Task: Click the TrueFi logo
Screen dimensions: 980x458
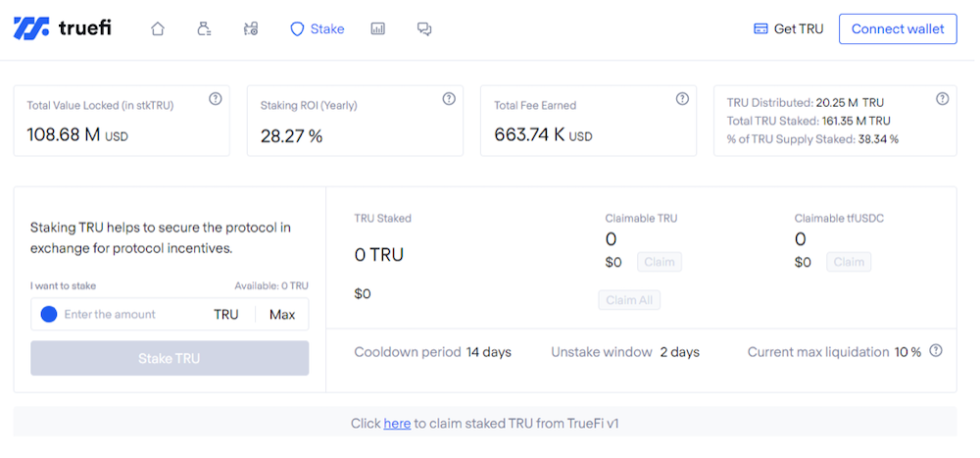Action: pos(63,28)
